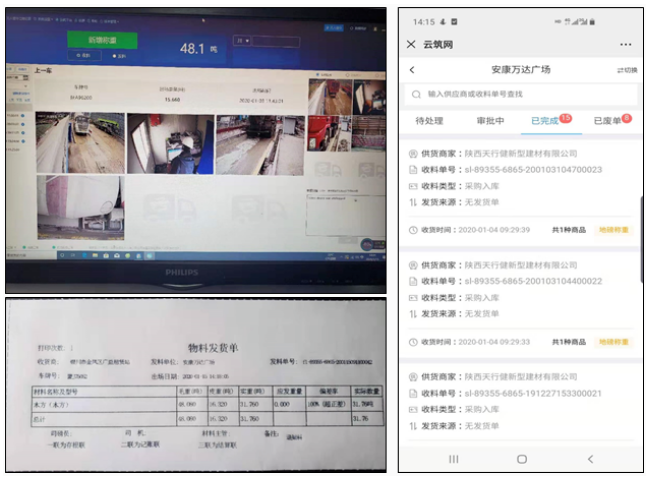Tap the 切换 switch project button
The width and height of the screenshot is (651, 478).
tap(627, 70)
